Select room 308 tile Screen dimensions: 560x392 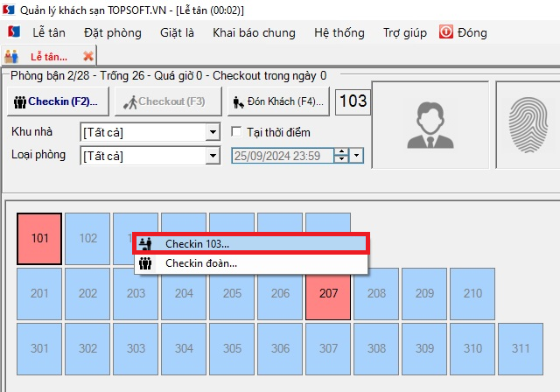(x=376, y=349)
